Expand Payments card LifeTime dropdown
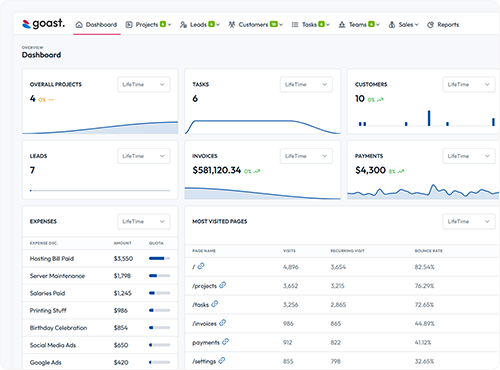The width and height of the screenshot is (500, 370). [469, 156]
